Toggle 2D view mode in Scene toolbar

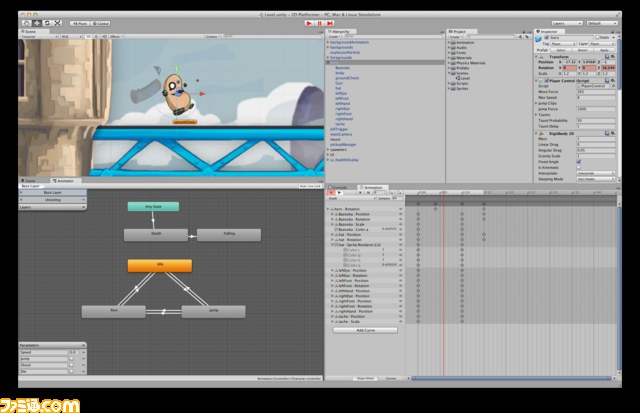point(88,37)
